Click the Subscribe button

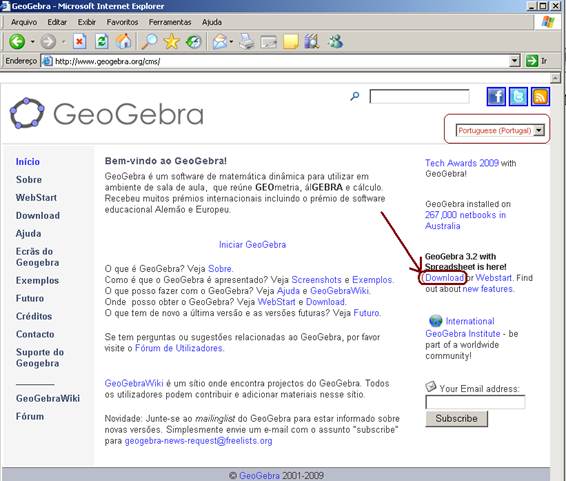click(x=457, y=419)
